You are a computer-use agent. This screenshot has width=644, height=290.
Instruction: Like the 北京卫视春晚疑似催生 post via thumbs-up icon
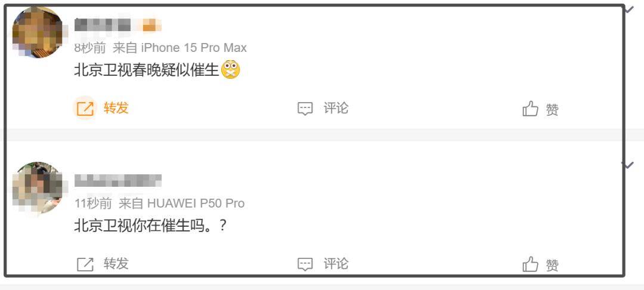530,109
